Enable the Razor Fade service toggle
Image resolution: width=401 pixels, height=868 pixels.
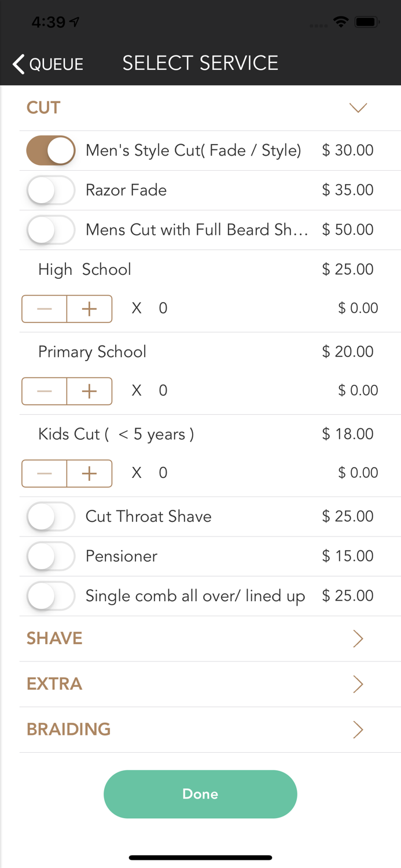point(50,190)
